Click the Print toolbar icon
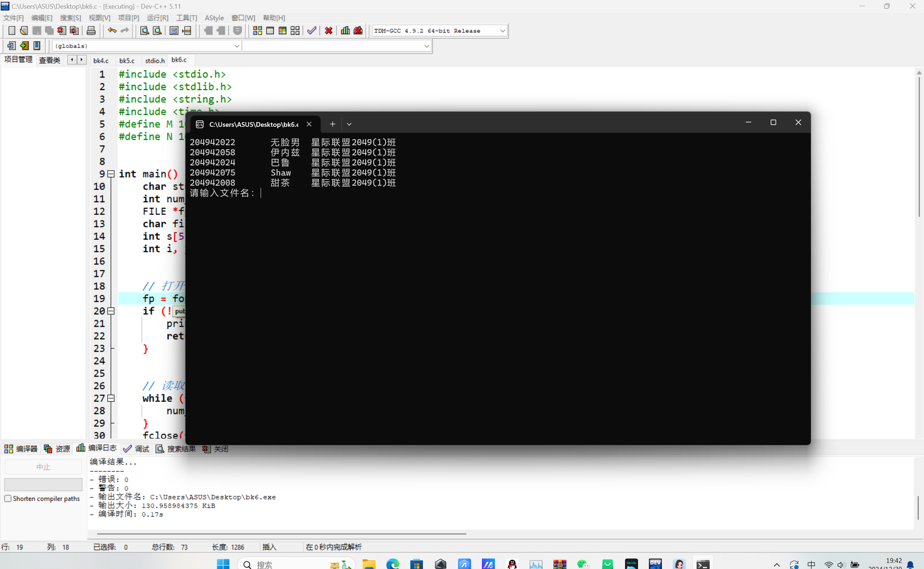The height and width of the screenshot is (569, 924). tap(91, 31)
